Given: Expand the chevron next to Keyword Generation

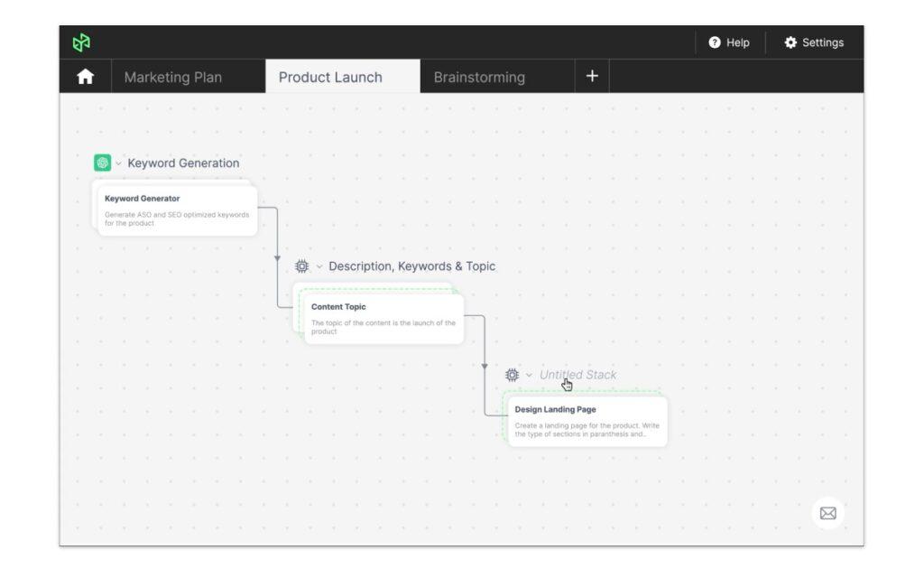Looking at the screenshot, I should pyautogui.click(x=117, y=163).
